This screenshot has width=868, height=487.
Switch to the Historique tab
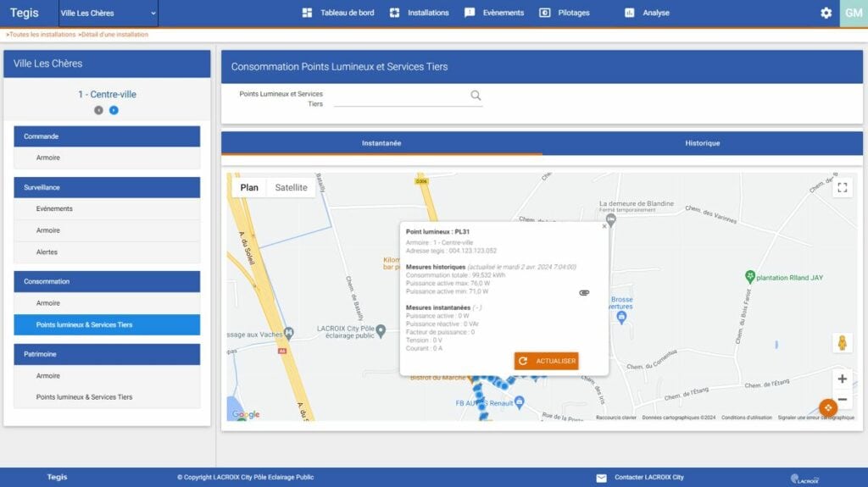pos(703,143)
